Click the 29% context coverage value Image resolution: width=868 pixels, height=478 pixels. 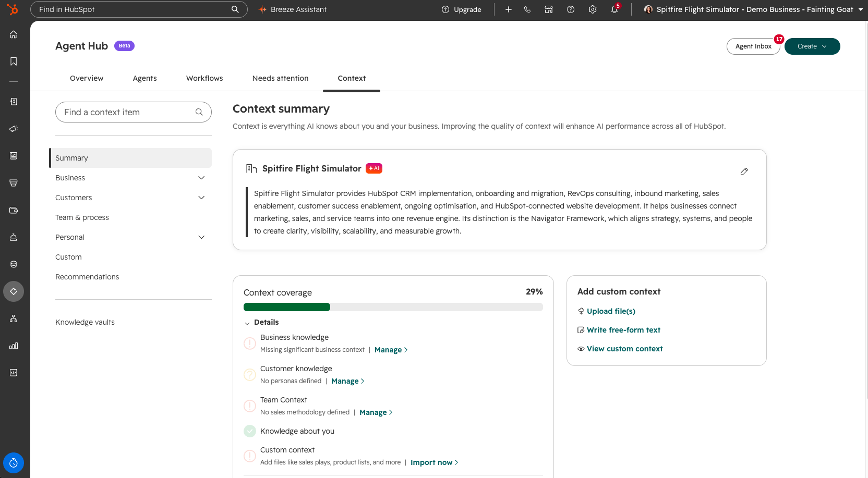[x=534, y=292]
